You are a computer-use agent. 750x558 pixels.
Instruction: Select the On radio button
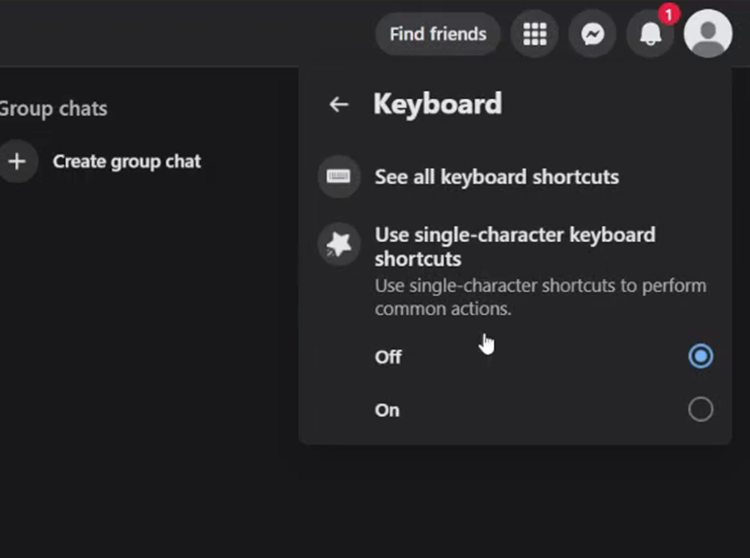[700, 409]
